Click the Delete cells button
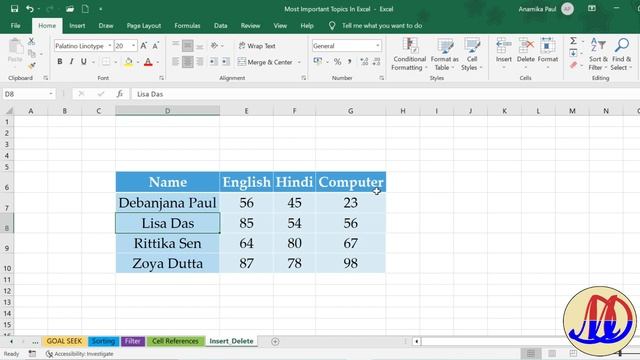The image size is (640, 360). [526, 53]
